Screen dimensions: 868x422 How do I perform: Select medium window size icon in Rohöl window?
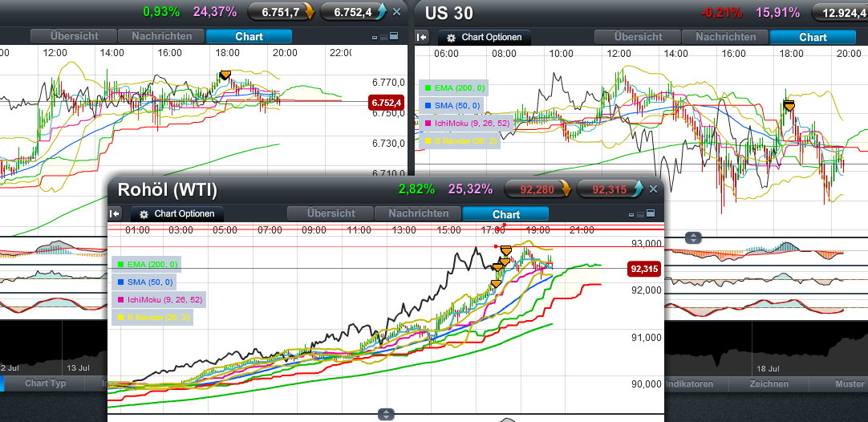(641, 213)
